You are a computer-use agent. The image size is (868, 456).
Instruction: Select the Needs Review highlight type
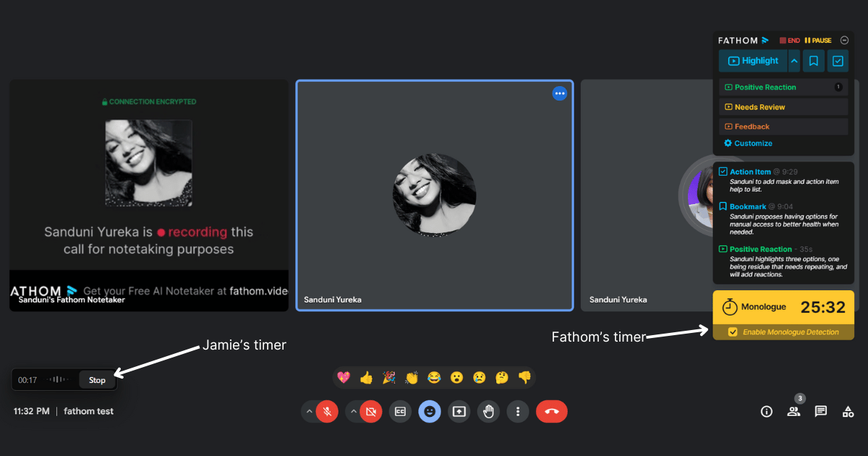click(759, 107)
